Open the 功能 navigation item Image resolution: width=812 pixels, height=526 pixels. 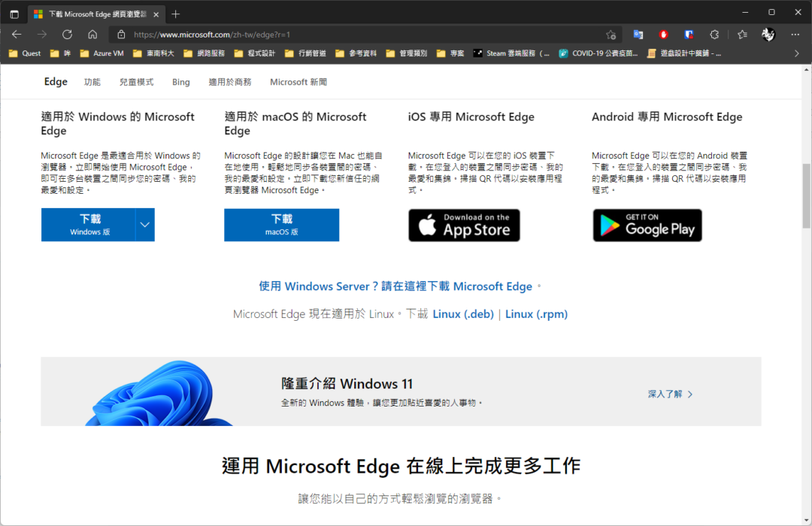tap(92, 82)
